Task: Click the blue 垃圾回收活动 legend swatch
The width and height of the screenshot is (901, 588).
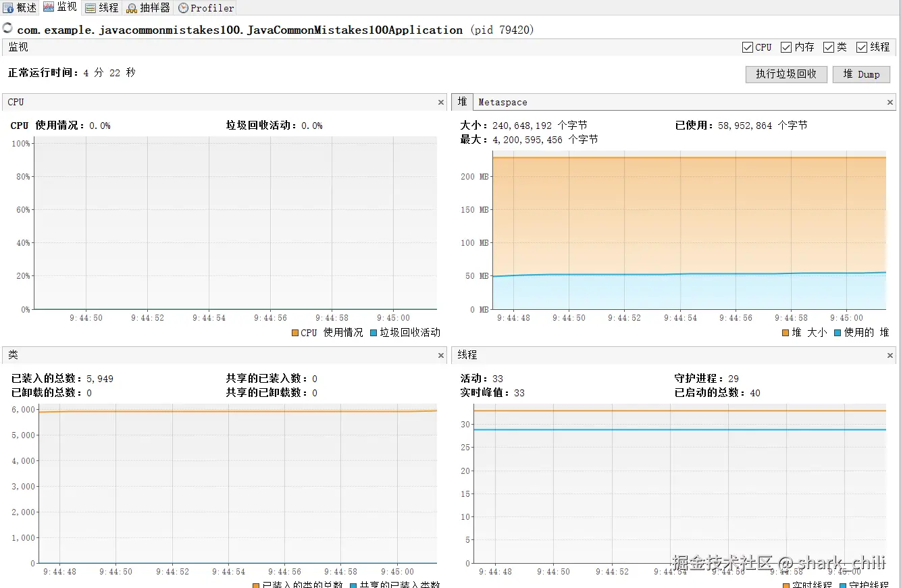Action: [x=374, y=333]
